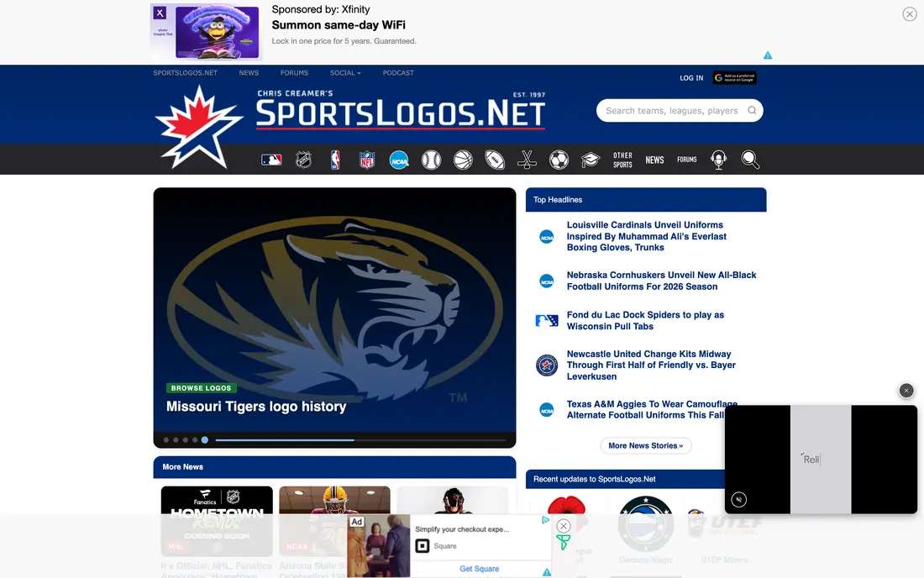Click the Get Square ad button
Image resolution: width=924 pixels, height=578 pixels.
click(x=479, y=569)
